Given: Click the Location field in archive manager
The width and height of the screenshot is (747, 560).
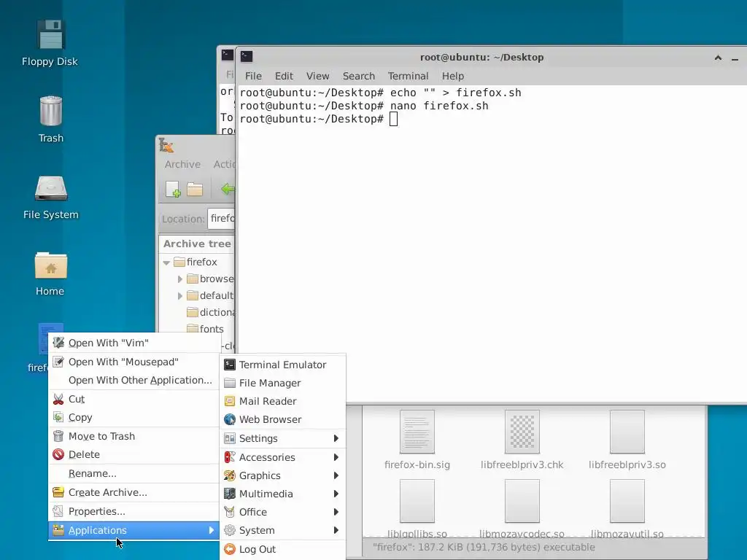Looking at the screenshot, I should (222, 219).
